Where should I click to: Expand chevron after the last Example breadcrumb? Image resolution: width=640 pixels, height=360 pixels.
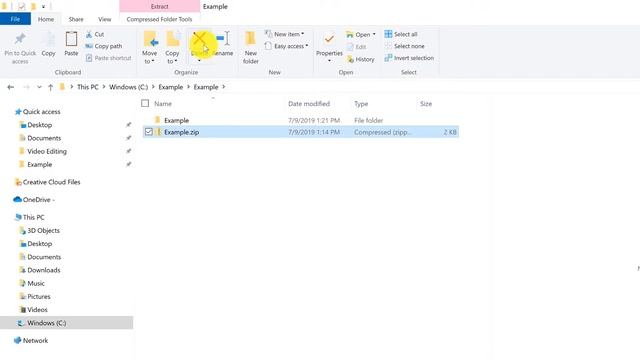[x=224, y=87]
